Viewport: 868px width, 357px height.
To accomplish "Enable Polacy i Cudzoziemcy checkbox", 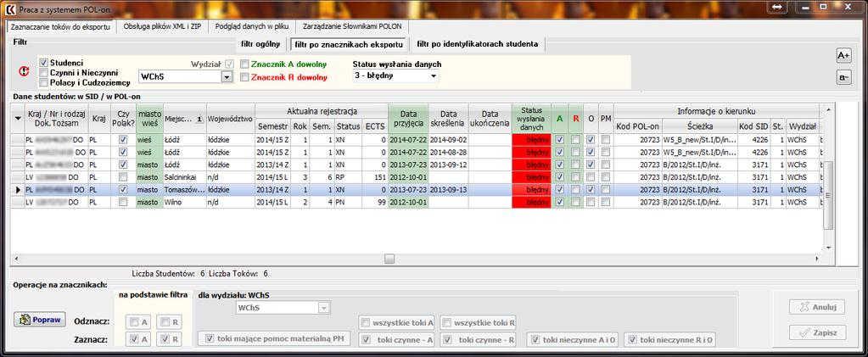I will (44, 82).
